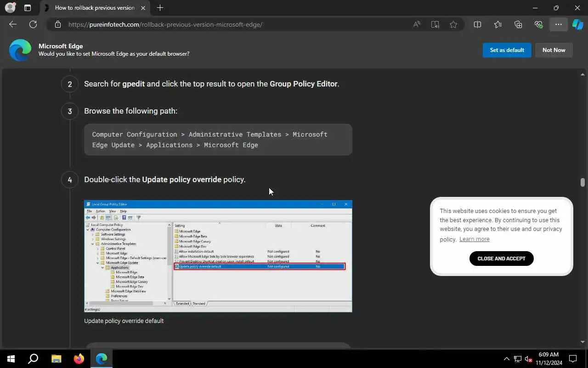Open the Favorites list icon

click(498, 24)
